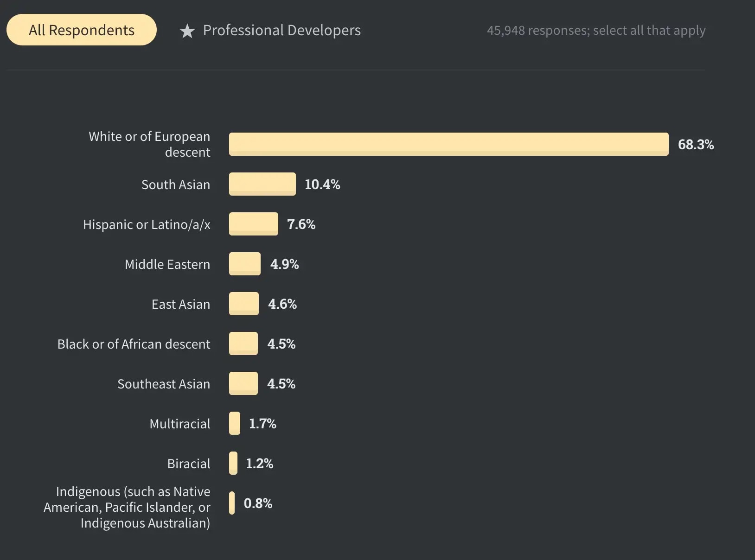Select the Biracial bar
The width and height of the screenshot is (755, 560).
point(232,463)
